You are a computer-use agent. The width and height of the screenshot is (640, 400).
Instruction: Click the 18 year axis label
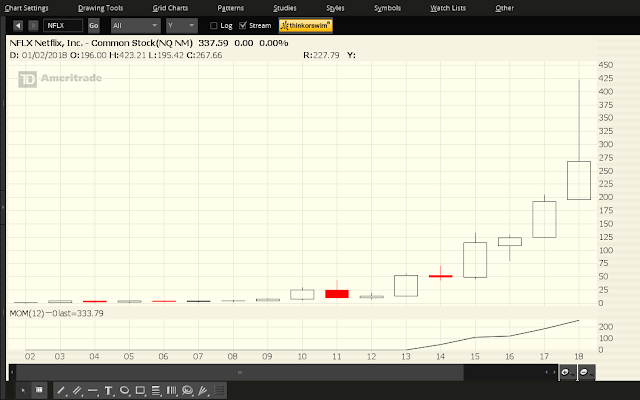point(579,357)
